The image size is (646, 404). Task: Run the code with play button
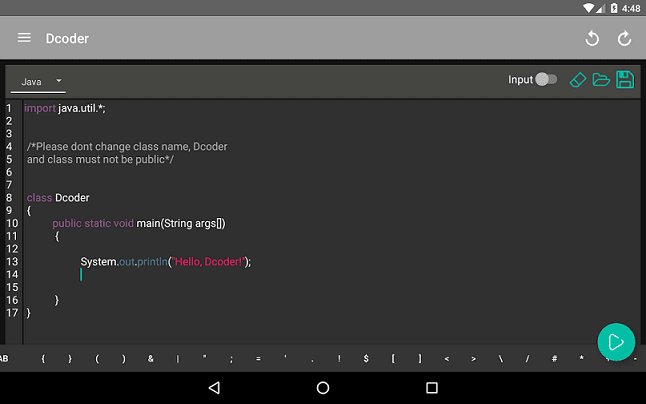coord(616,342)
